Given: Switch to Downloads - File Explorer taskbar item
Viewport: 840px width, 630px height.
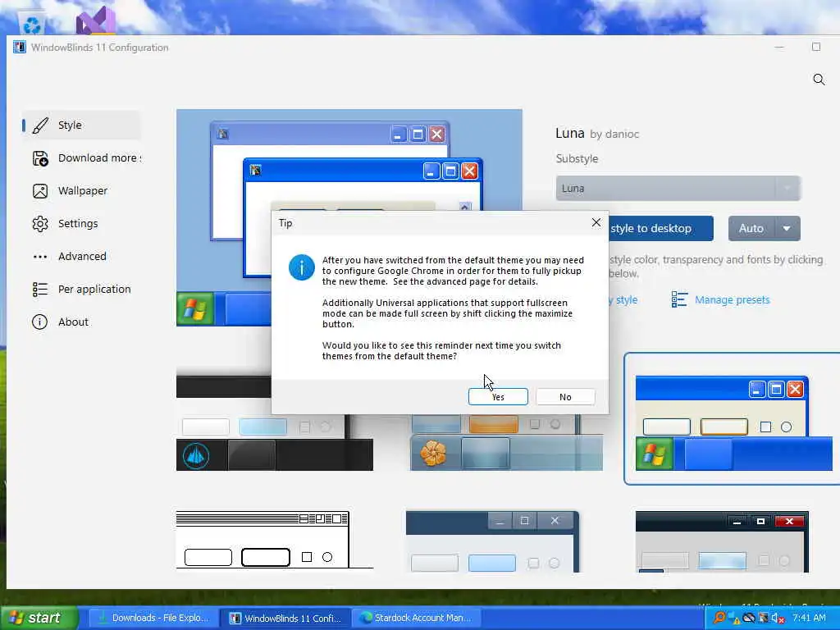Looking at the screenshot, I should point(153,619).
